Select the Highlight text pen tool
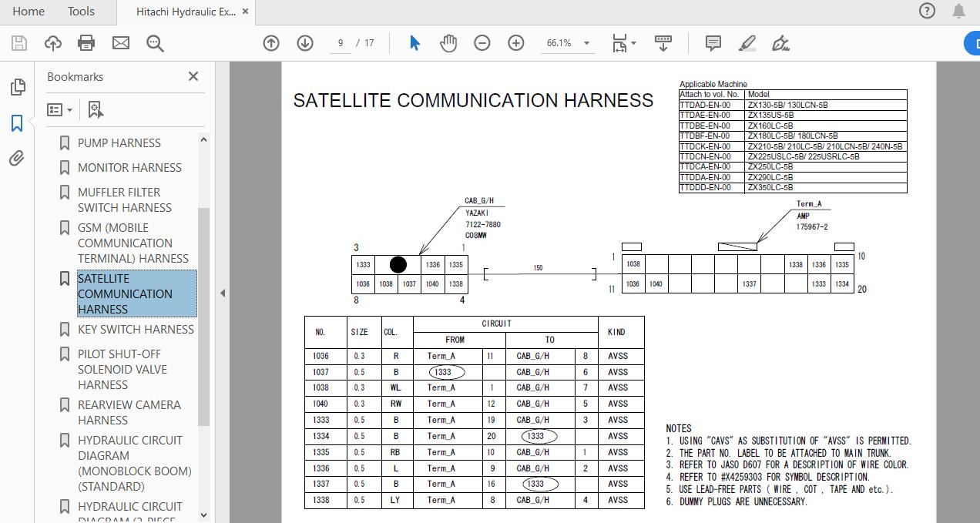Screen dimensions: 980x523 click(x=747, y=43)
